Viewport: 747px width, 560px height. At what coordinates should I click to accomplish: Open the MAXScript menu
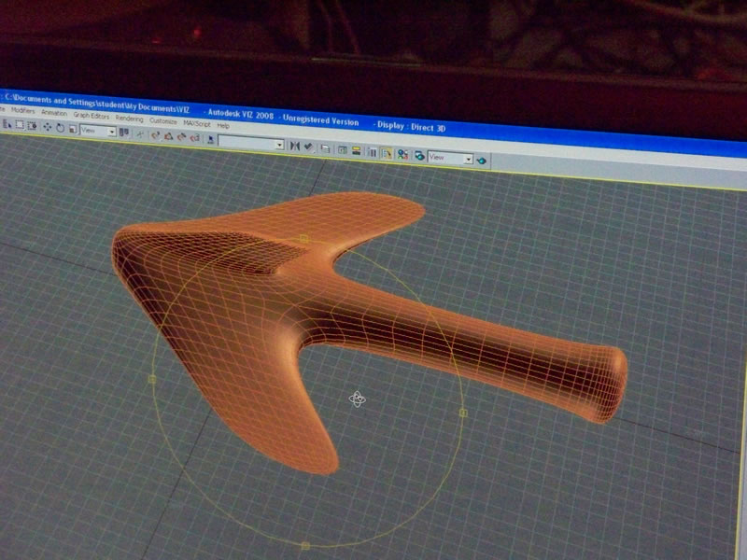[197, 123]
